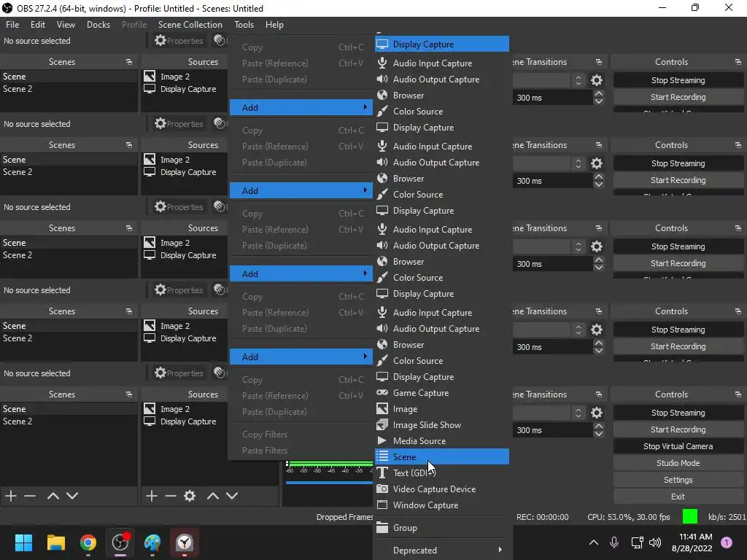The image size is (747, 560).
Task: Click the Dropped Frames status text
Action: click(x=344, y=517)
